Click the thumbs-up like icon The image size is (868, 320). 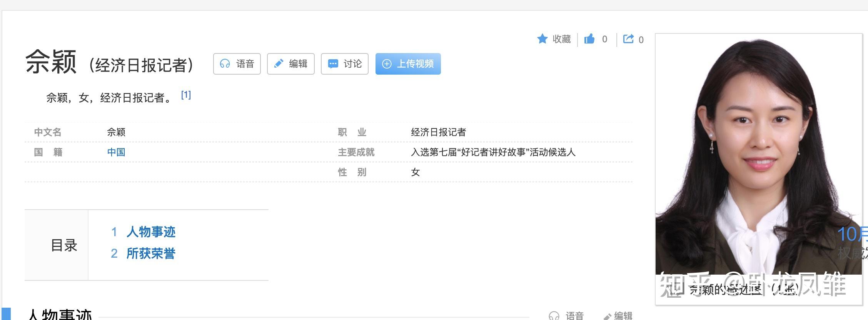589,39
